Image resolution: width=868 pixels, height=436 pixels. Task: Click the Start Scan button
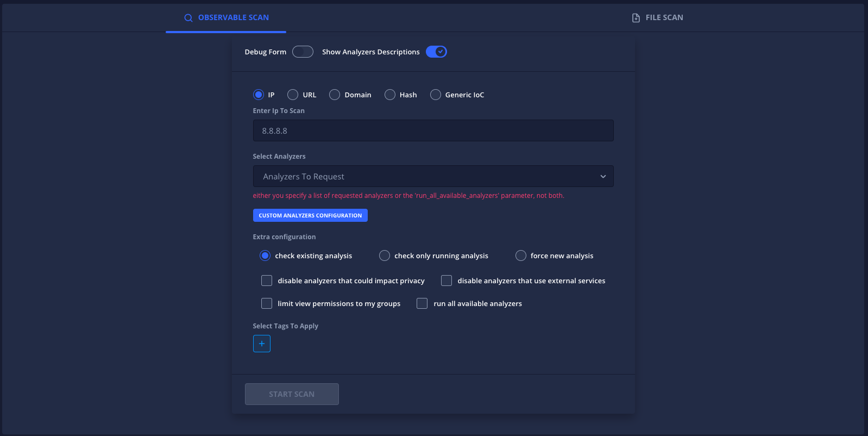[x=292, y=394]
